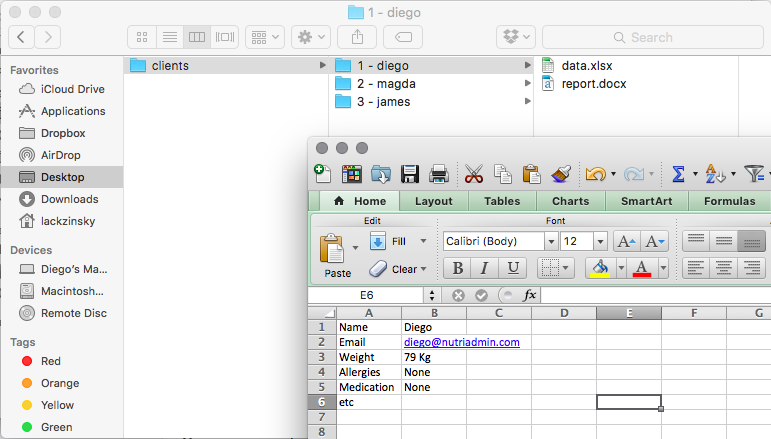This screenshot has height=439, width=771.
Task: Toggle bottom vertical alignment button
Action: click(x=751, y=241)
